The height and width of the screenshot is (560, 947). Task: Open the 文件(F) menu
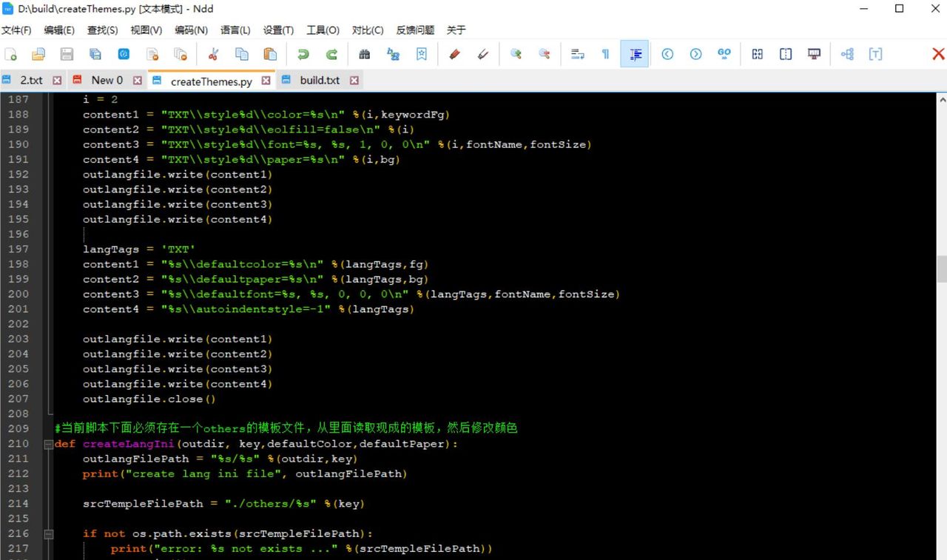pos(16,30)
